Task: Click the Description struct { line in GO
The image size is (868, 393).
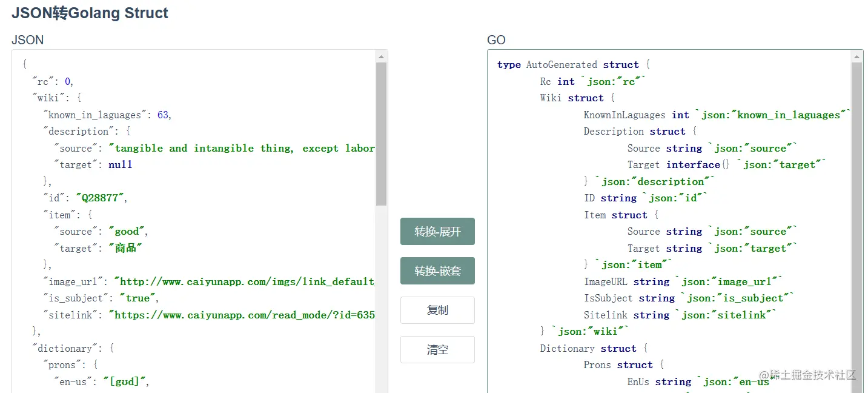Action: [x=640, y=131]
